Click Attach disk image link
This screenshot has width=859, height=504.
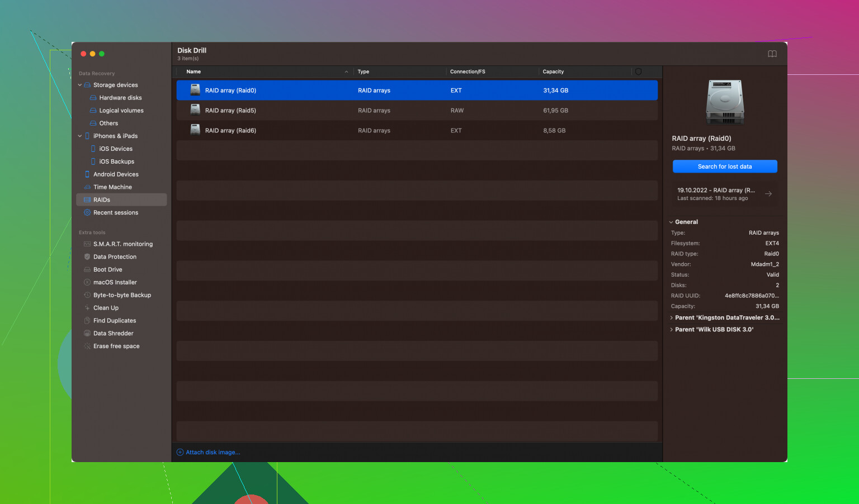click(213, 453)
